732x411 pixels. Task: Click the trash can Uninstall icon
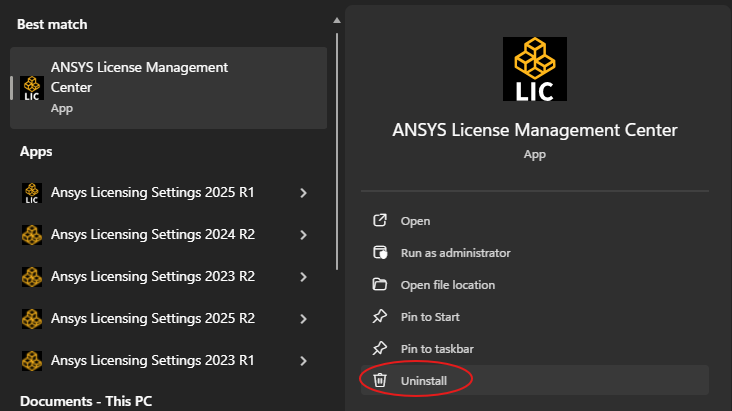[x=380, y=380]
